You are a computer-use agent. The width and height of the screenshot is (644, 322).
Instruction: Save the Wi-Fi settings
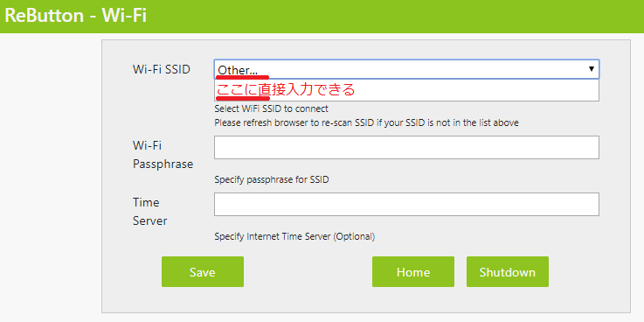coord(203,272)
